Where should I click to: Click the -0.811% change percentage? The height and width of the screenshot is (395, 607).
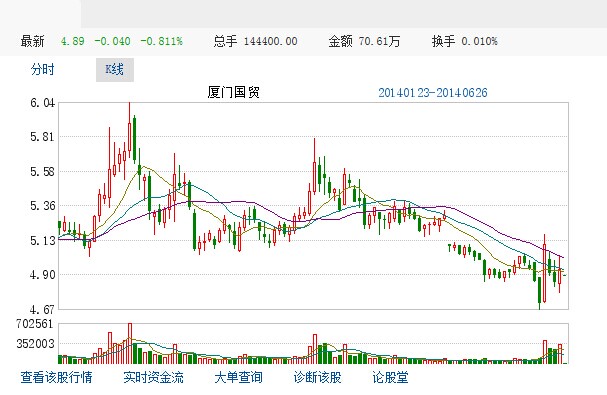pyautogui.click(x=161, y=41)
